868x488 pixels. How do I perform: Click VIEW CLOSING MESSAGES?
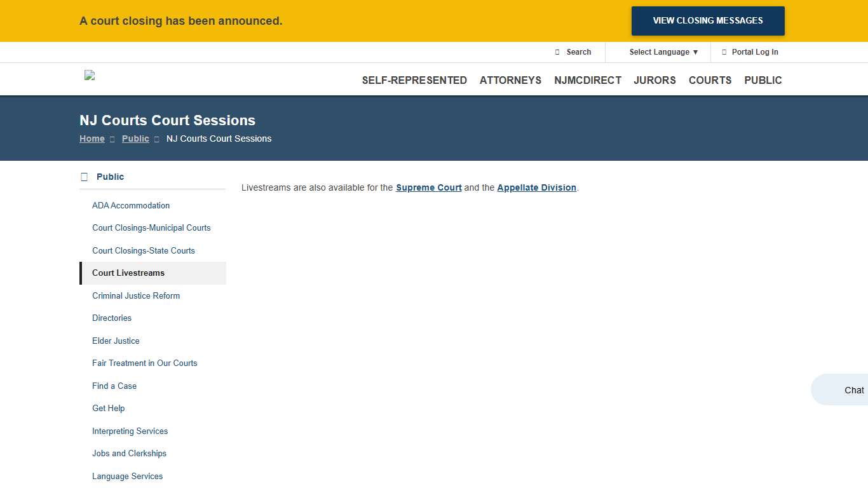click(707, 20)
